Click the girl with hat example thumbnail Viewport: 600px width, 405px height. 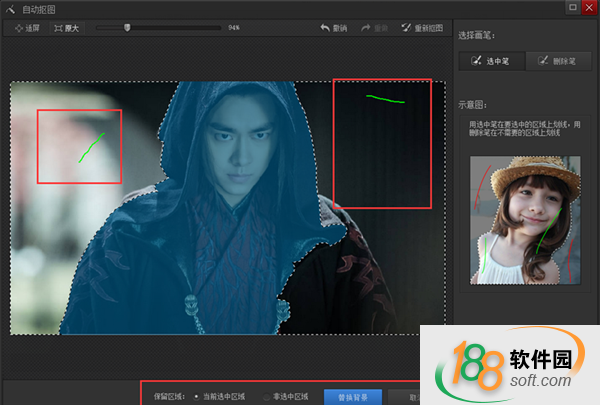(525, 220)
